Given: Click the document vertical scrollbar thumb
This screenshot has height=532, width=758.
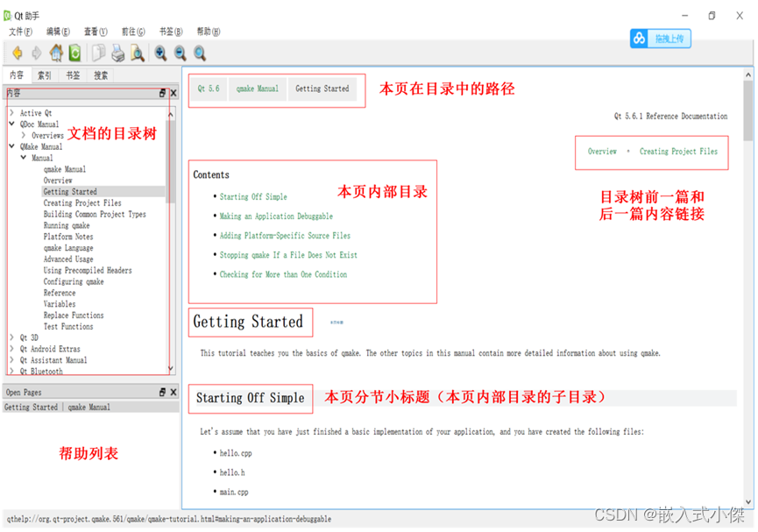Looking at the screenshot, I should point(747,110).
